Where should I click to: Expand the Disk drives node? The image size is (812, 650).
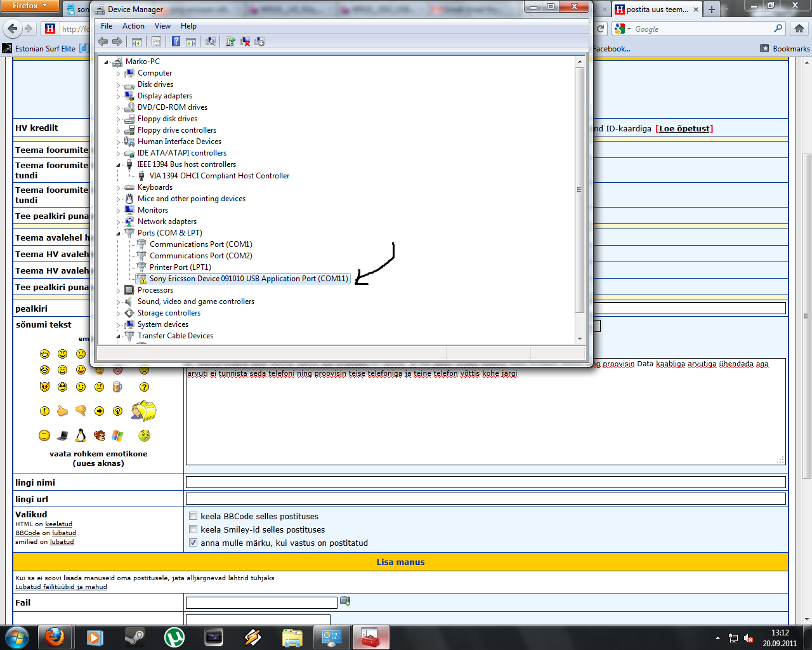pos(118,85)
